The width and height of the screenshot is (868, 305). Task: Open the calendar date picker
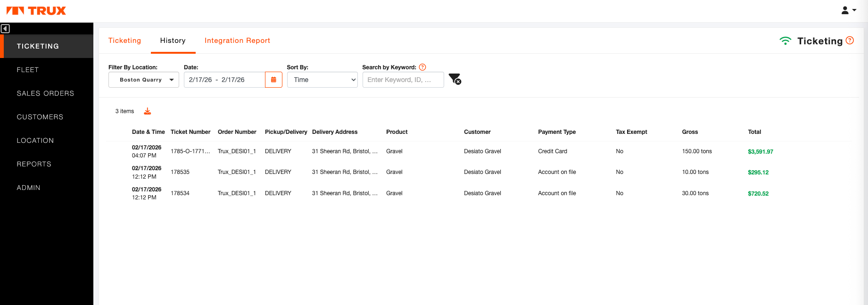point(273,80)
